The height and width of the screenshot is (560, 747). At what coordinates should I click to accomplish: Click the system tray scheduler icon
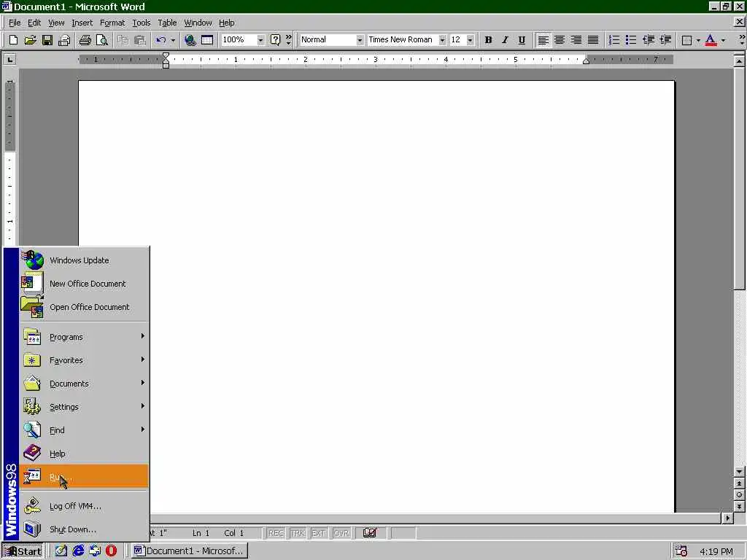(681, 551)
